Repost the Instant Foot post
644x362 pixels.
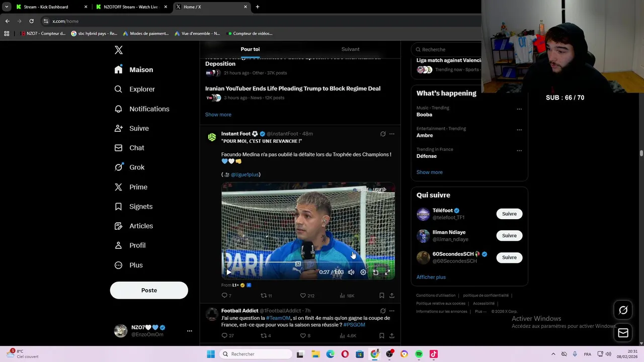tap(266, 296)
